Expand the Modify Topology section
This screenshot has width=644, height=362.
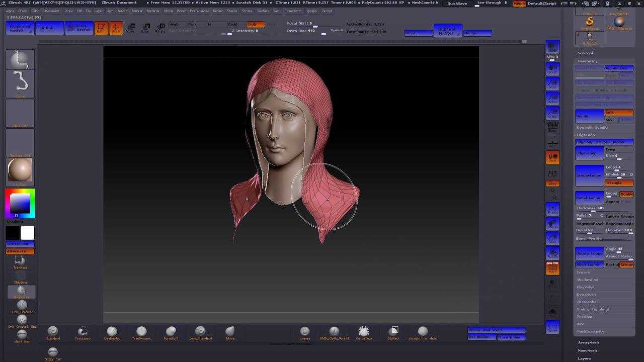pos(593,309)
